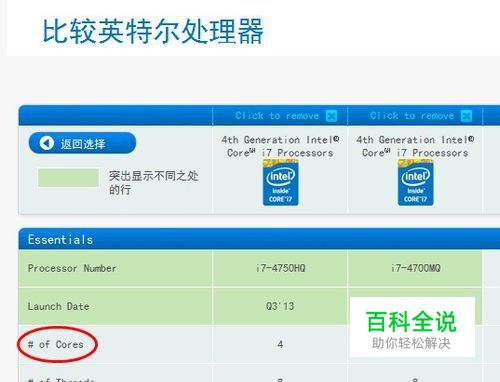Select the Launch Date row label
The image size is (500, 382).
(58, 306)
